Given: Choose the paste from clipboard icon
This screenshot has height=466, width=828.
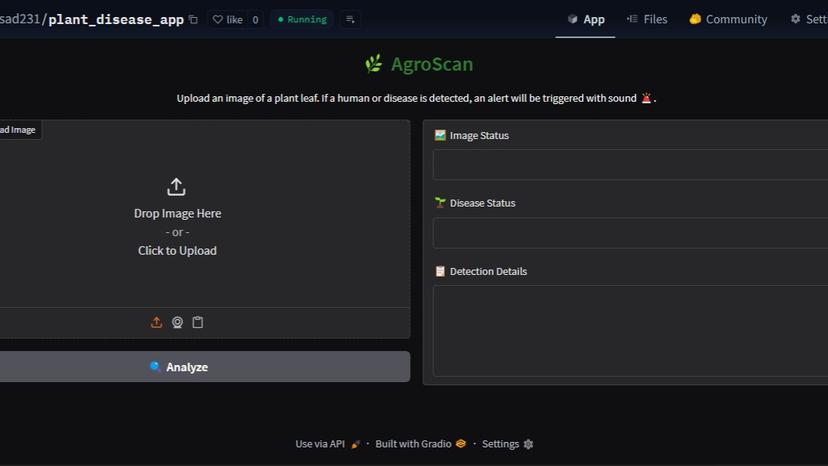Looking at the screenshot, I should pyautogui.click(x=198, y=322).
